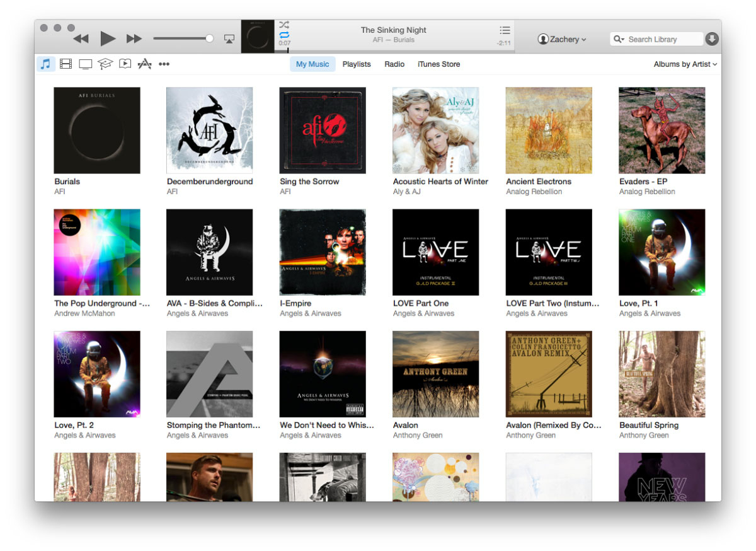The height and width of the screenshot is (551, 756).
Task: Click the now playing mini artwork
Action: tap(258, 37)
